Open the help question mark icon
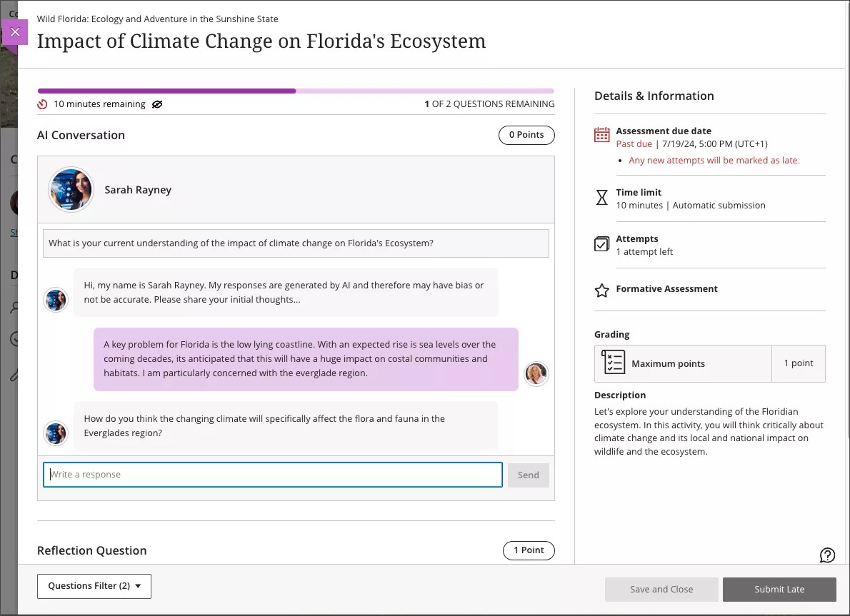The width and height of the screenshot is (850, 616). [x=826, y=555]
